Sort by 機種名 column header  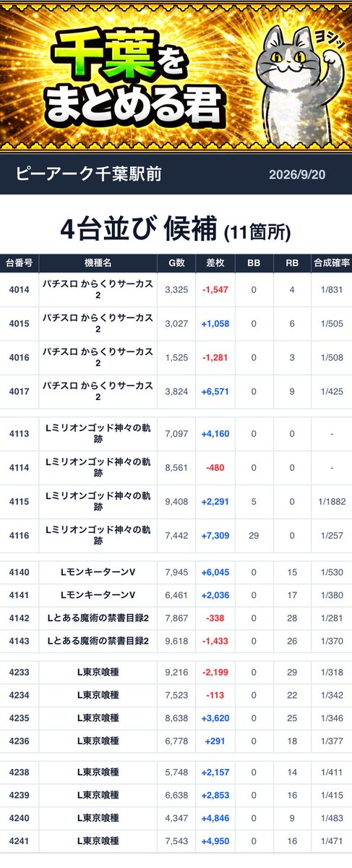(x=98, y=263)
